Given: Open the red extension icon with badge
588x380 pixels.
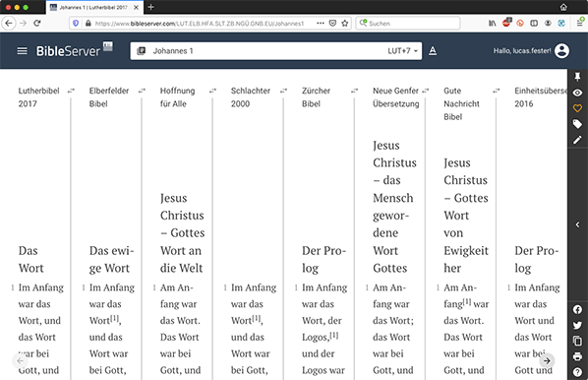Looking at the screenshot, I should click(506, 23).
